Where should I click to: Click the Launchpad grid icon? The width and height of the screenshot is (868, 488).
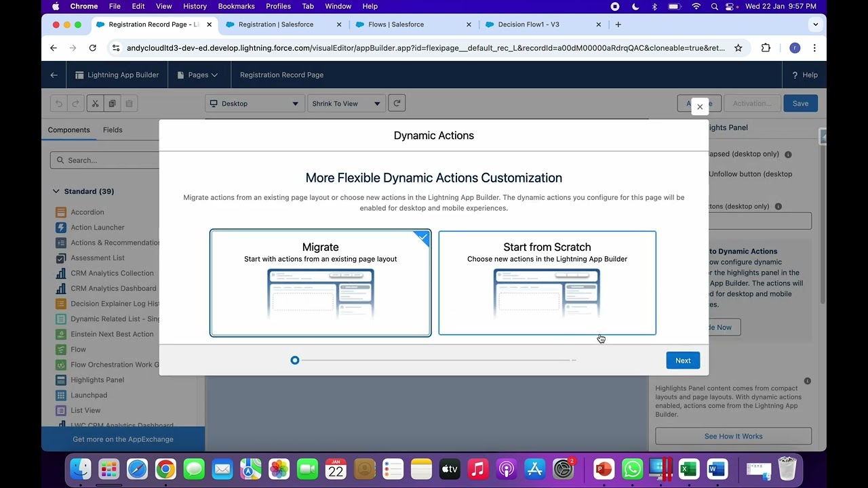pyautogui.click(x=60, y=395)
